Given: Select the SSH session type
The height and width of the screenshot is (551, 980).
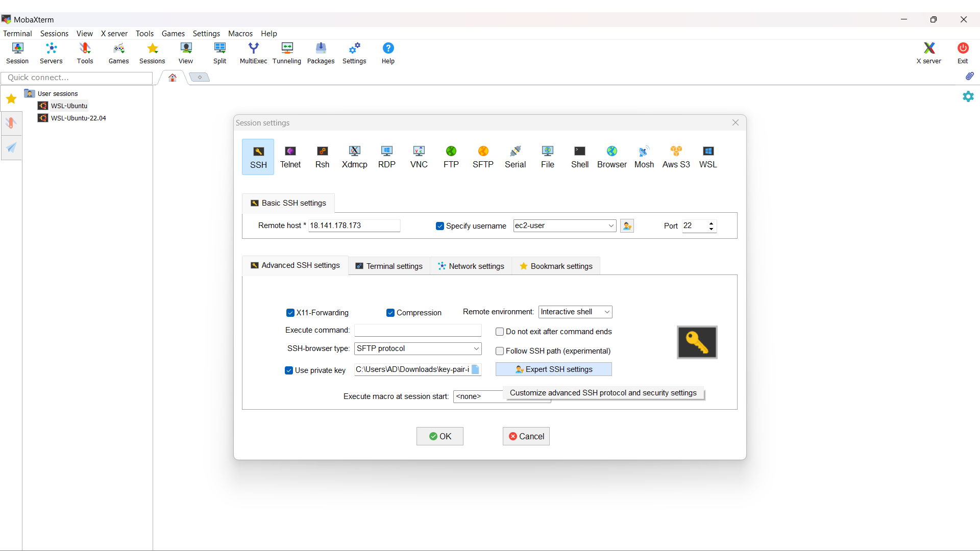Looking at the screenshot, I should 258,157.
